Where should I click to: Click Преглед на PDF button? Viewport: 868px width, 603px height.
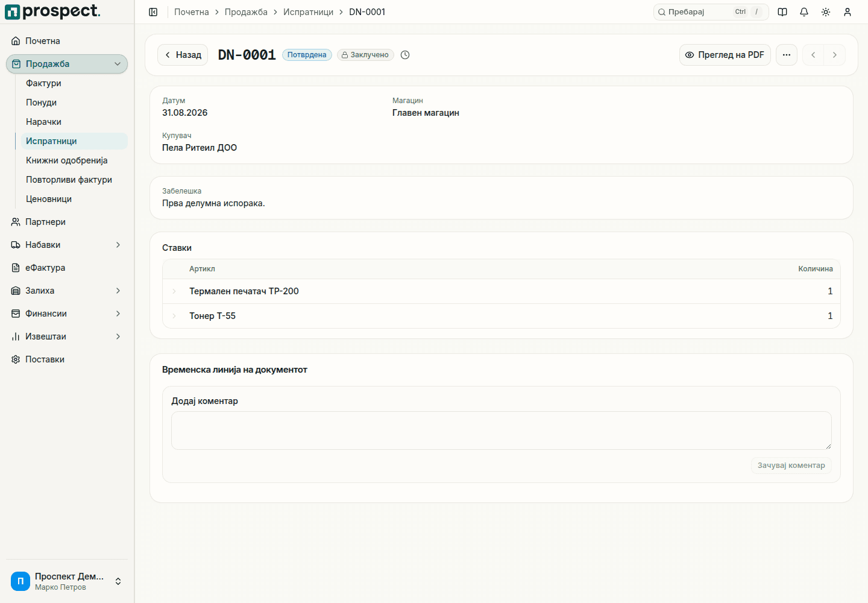[725, 55]
